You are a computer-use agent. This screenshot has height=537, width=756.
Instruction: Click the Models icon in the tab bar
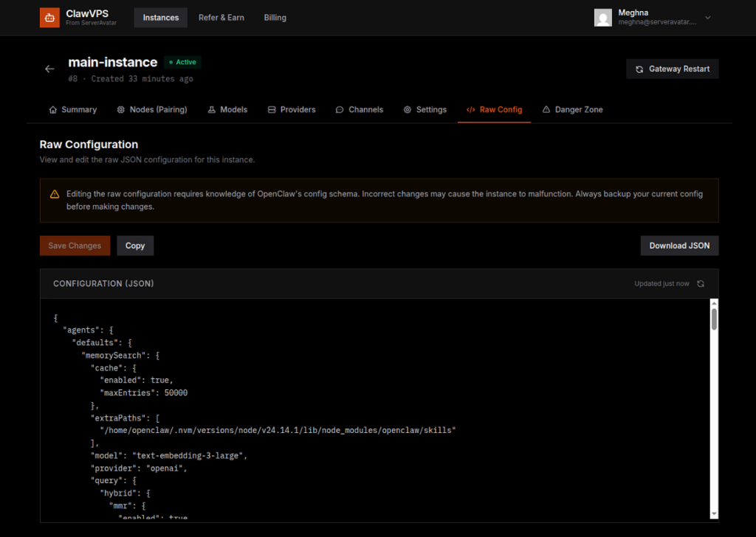tap(210, 109)
